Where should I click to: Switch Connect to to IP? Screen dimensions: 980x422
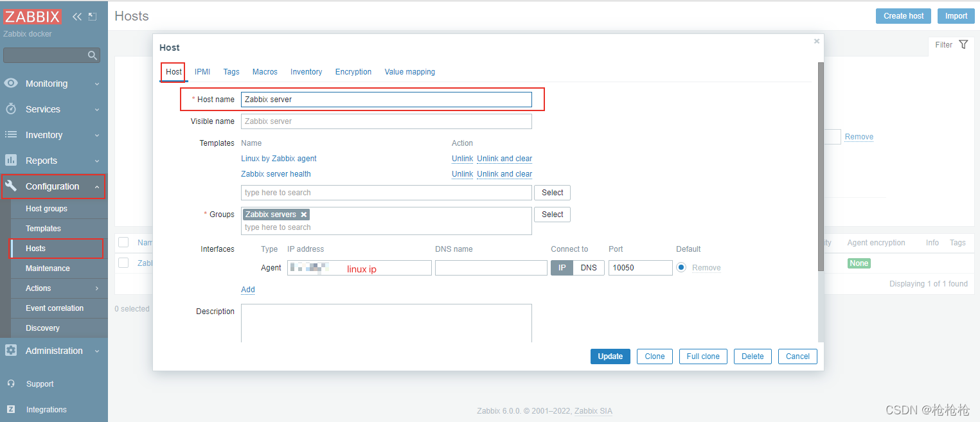[562, 268]
